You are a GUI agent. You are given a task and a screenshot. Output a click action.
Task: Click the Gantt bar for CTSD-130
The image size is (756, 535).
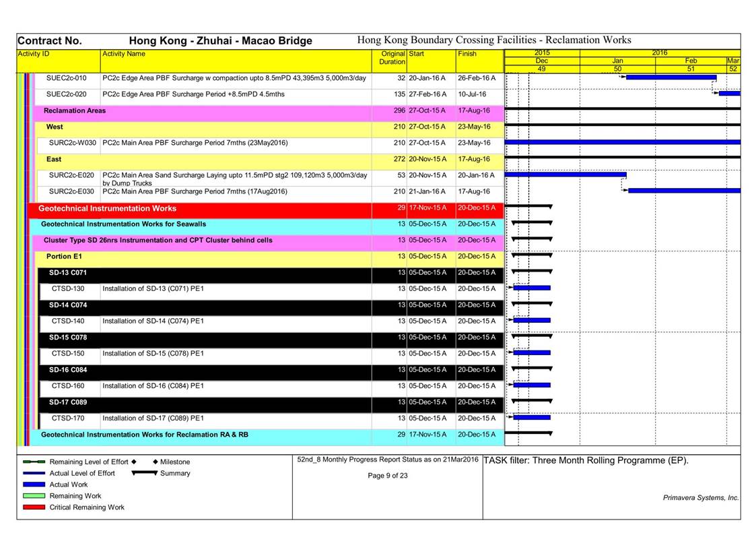tap(532, 288)
